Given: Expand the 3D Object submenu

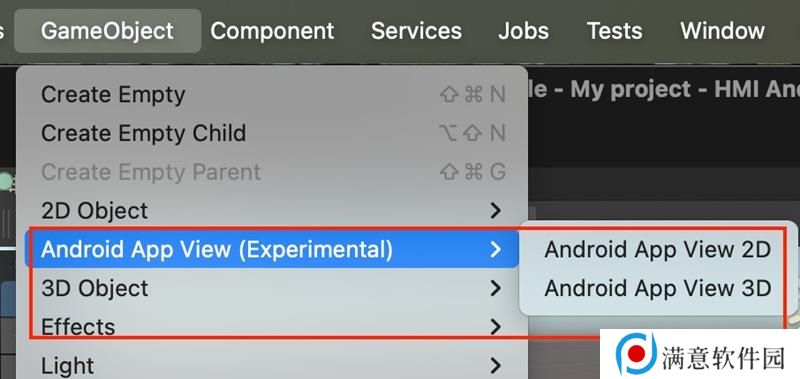Looking at the screenshot, I should pyautogui.click(x=272, y=288).
